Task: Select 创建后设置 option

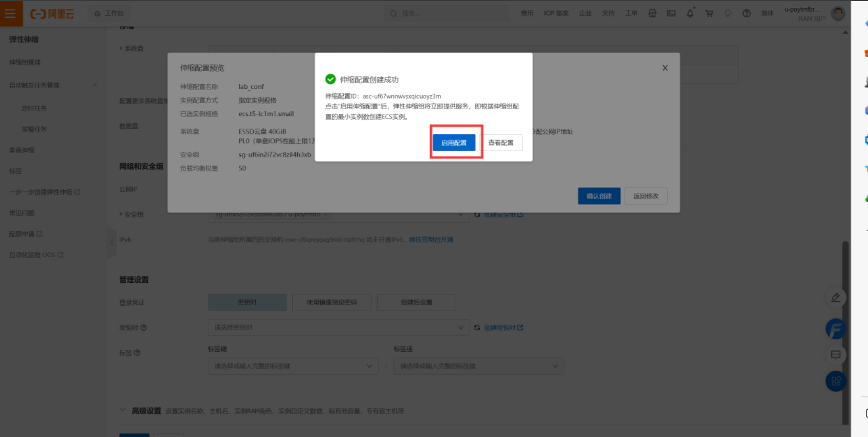Action: 416,302
